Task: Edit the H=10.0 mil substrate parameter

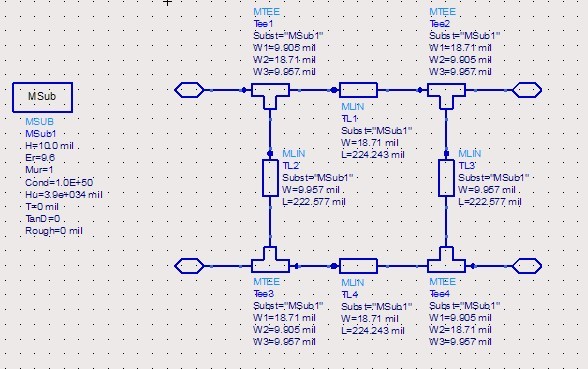Action: pos(49,146)
